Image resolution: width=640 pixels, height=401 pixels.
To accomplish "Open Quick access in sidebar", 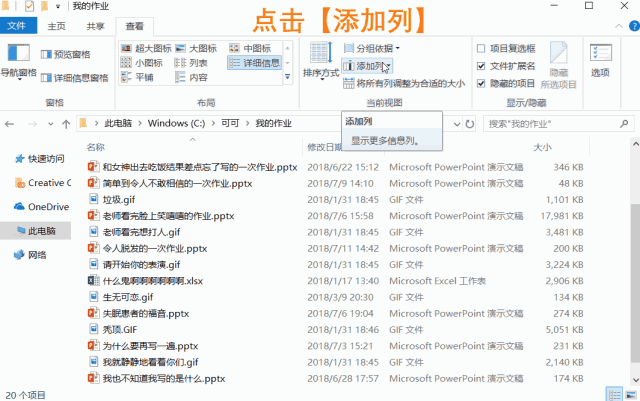I will [x=40, y=159].
